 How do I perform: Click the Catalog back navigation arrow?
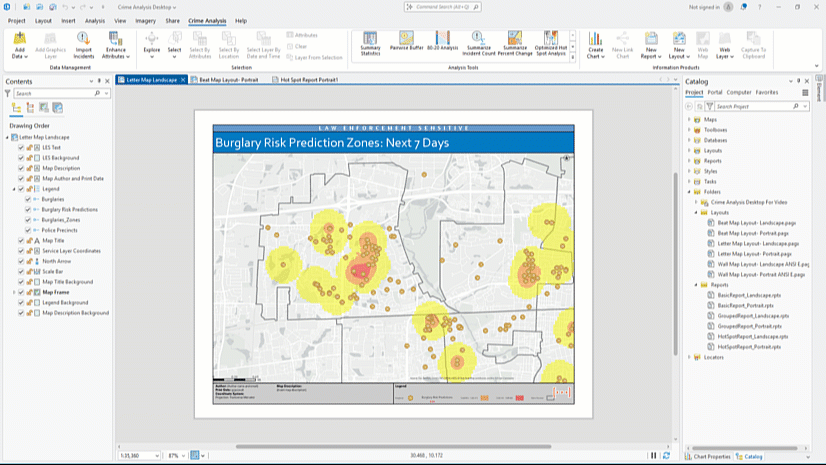pyautogui.click(x=689, y=106)
